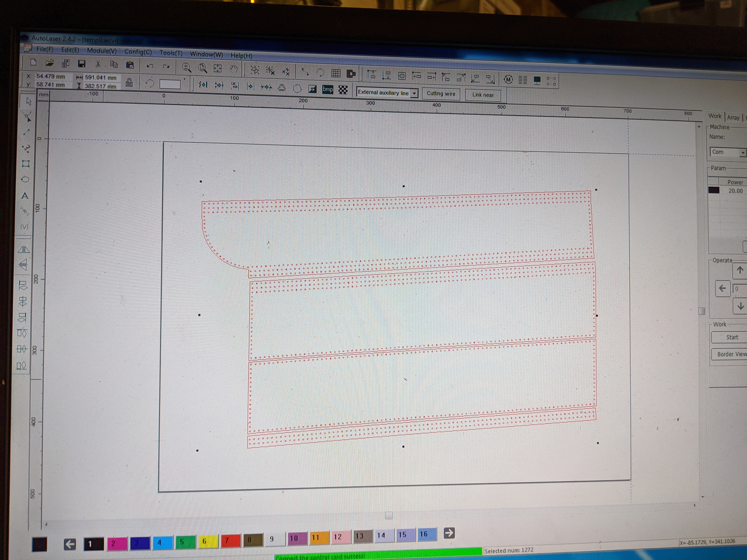
Task: Click the horizontal mirror icon
Action: point(24,250)
